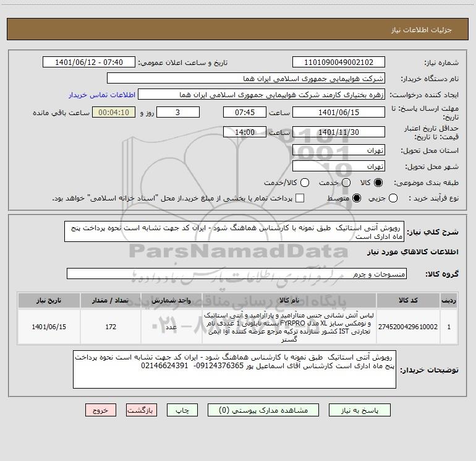Click the واحد شمارش column header
Viewport: 476px width, 461px height.
point(171,300)
